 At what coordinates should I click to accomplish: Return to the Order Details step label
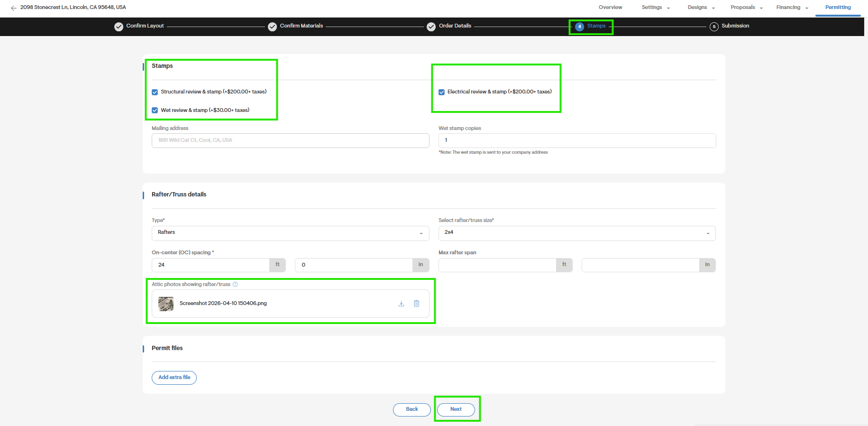click(x=455, y=26)
